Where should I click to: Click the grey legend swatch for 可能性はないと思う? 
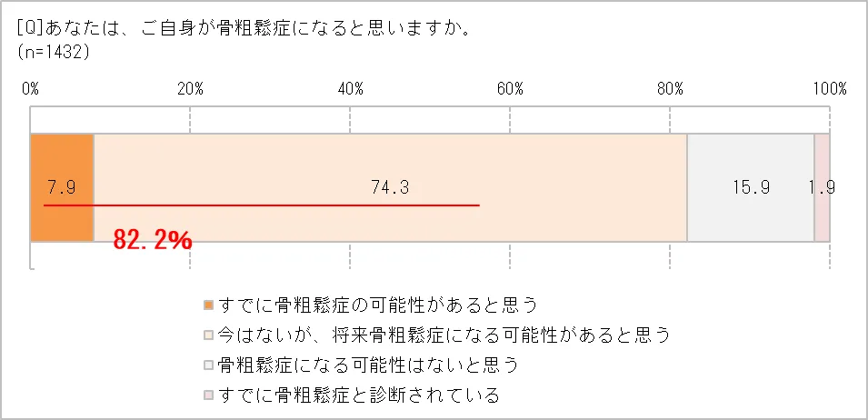(209, 365)
